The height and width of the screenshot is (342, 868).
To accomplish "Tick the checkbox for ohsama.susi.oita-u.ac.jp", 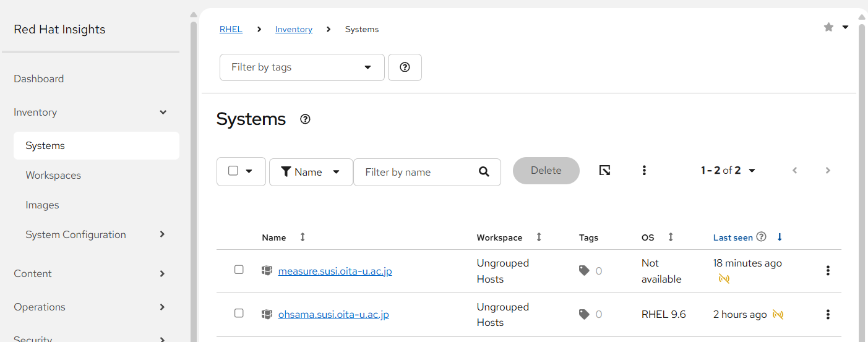I will [x=239, y=313].
